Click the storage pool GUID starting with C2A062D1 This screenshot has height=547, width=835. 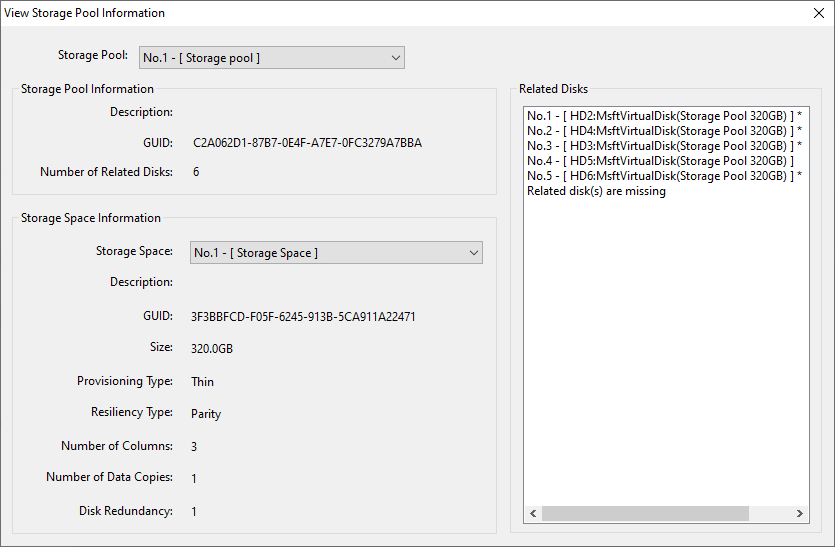307,143
